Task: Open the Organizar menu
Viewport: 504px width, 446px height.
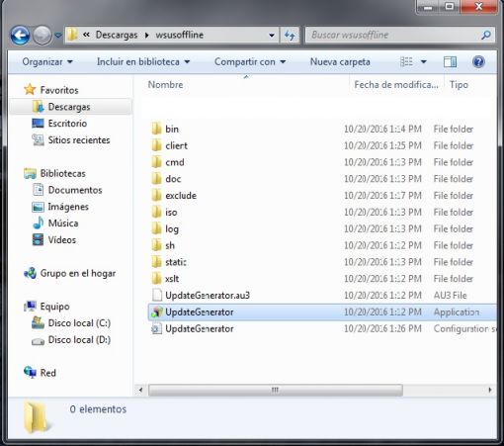Action: (x=47, y=62)
